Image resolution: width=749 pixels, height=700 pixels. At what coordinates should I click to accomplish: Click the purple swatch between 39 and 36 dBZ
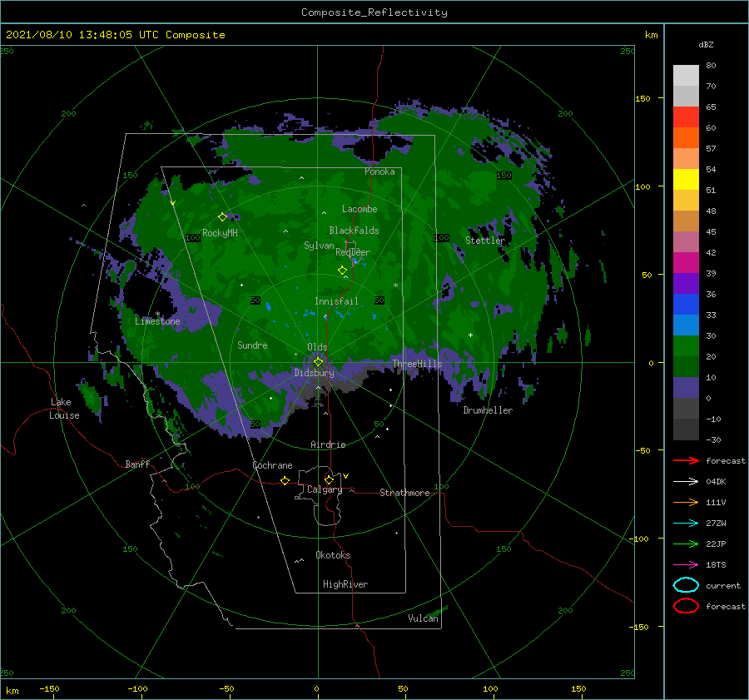pos(686,283)
